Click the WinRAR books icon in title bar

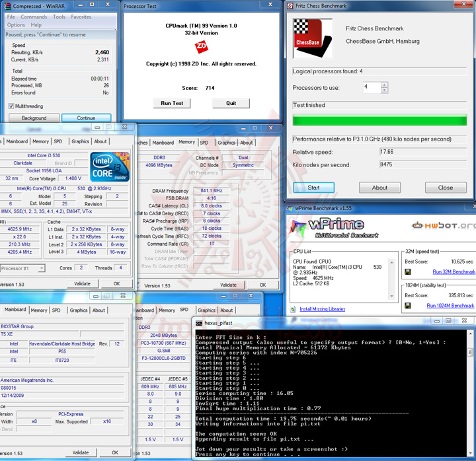coord(7,6)
